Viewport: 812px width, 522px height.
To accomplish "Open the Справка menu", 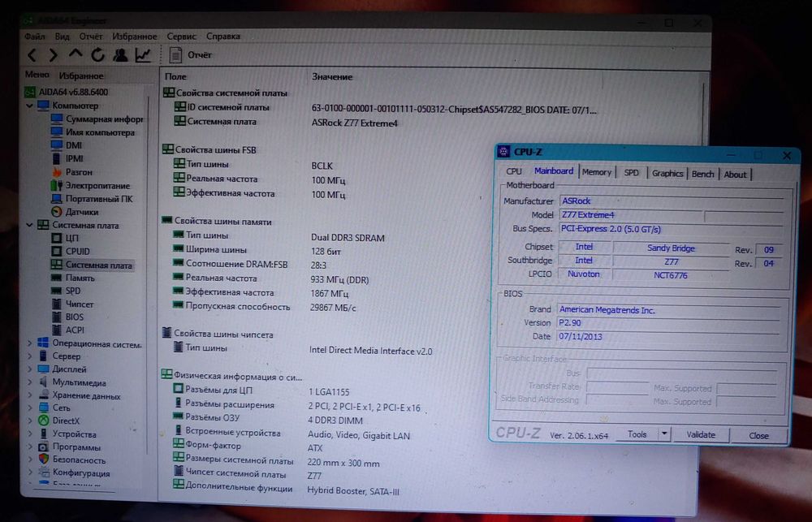I will click(x=223, y=37).
